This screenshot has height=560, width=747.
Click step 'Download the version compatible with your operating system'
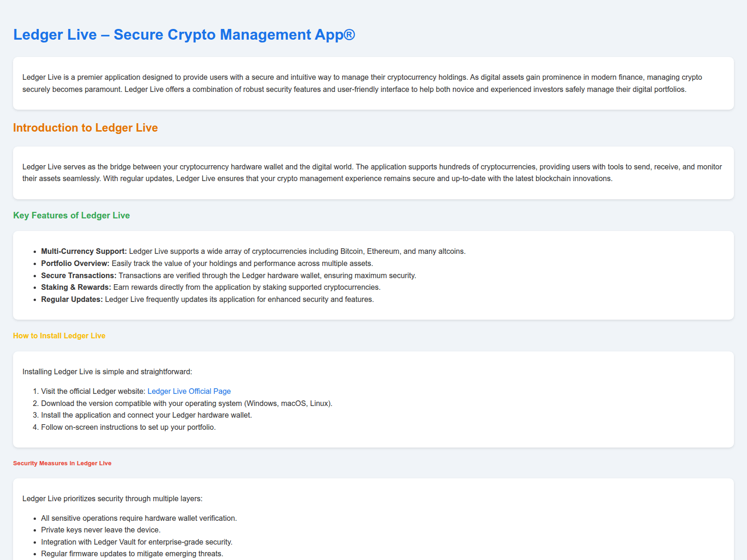(187, 403)
